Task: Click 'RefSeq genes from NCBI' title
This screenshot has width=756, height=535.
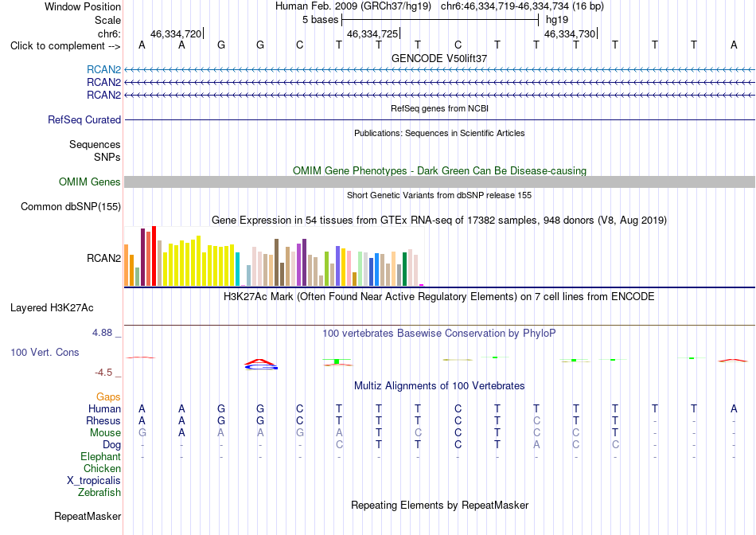Action: tap(440, 108)
